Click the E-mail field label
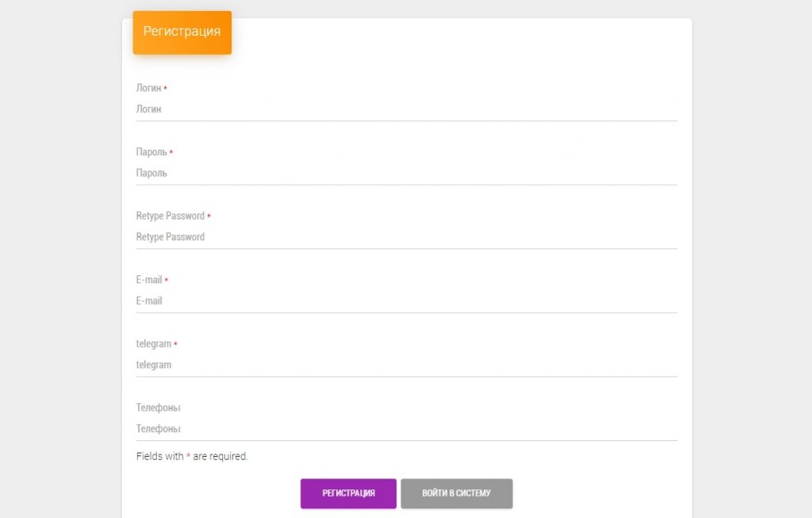The width and height of the screenshot is (812, 518). click(x=149, y=280)
